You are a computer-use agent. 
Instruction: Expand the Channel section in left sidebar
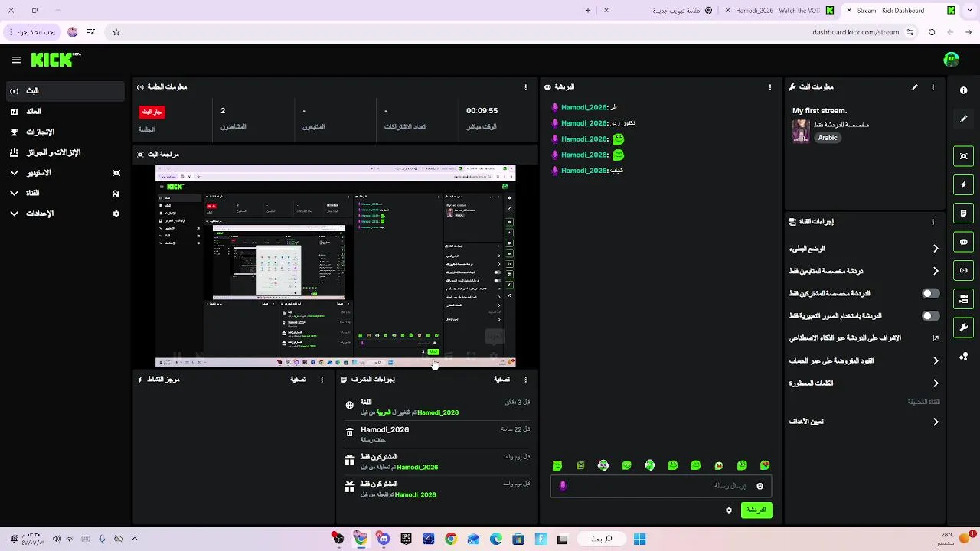coord(65,194)
